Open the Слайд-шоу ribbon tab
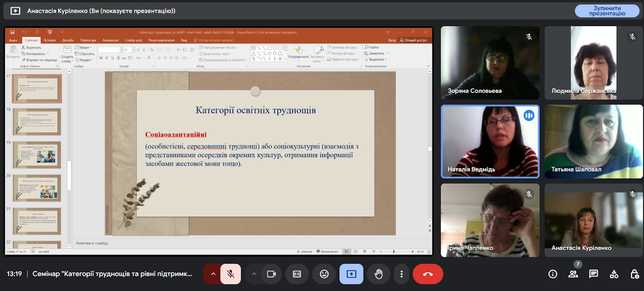The height and width of the screenshot is (291, 644). coord(134,40)
